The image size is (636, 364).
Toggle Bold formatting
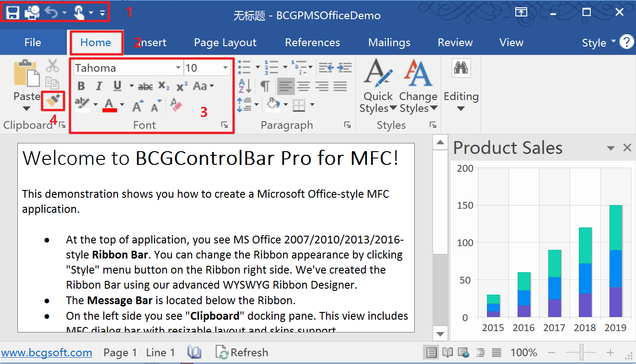[81, 86]
